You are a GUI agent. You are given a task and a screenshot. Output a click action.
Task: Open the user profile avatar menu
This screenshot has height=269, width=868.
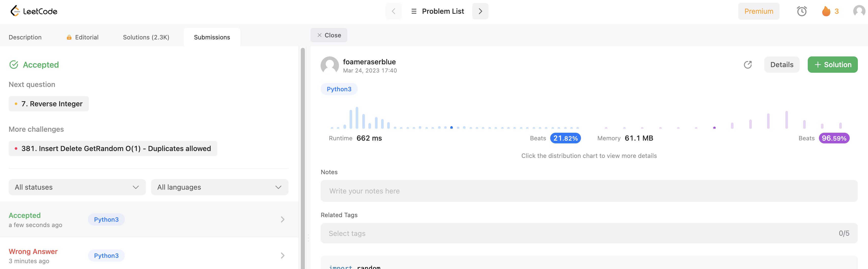859,11
